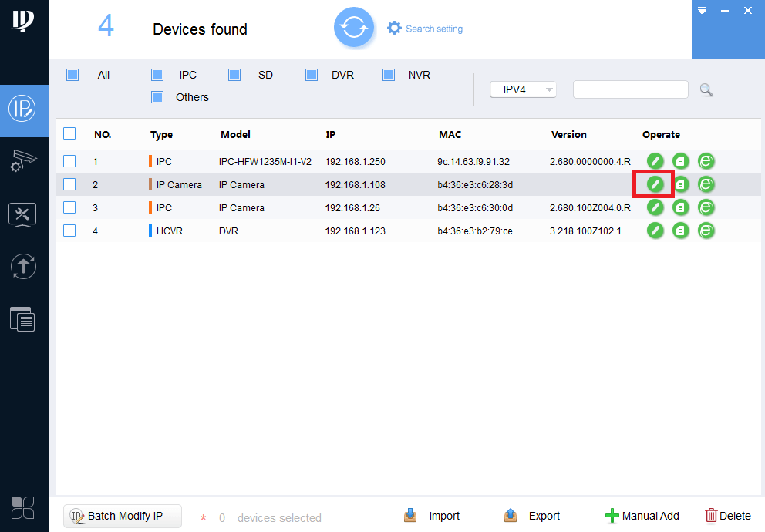Open Device Upgrade icon in sidebar
The width and height of the screenshot is (765, 532).
click(x=23, y=266)
